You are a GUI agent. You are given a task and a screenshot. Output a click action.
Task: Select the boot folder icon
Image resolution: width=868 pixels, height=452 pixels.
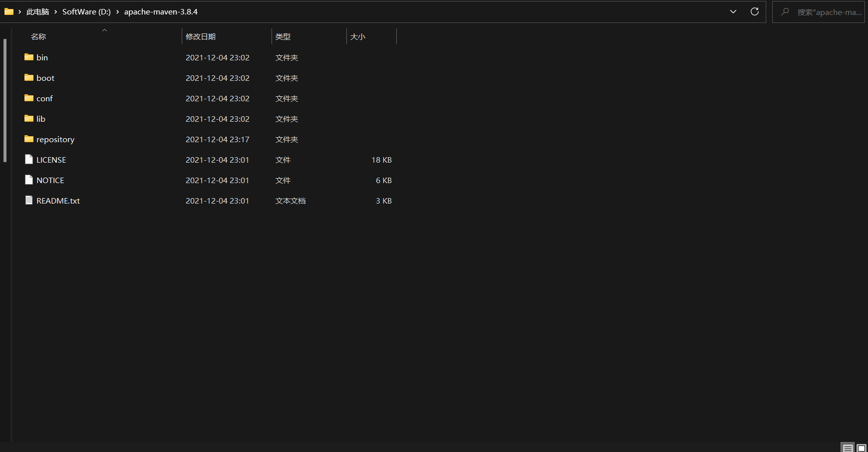tap(29, 78)
